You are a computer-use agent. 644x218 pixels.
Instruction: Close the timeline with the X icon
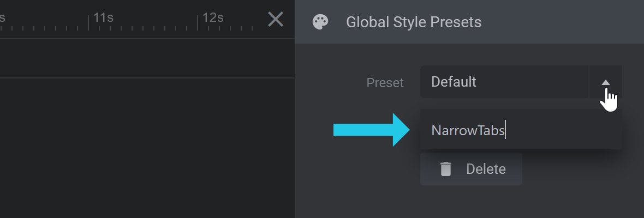275,19
